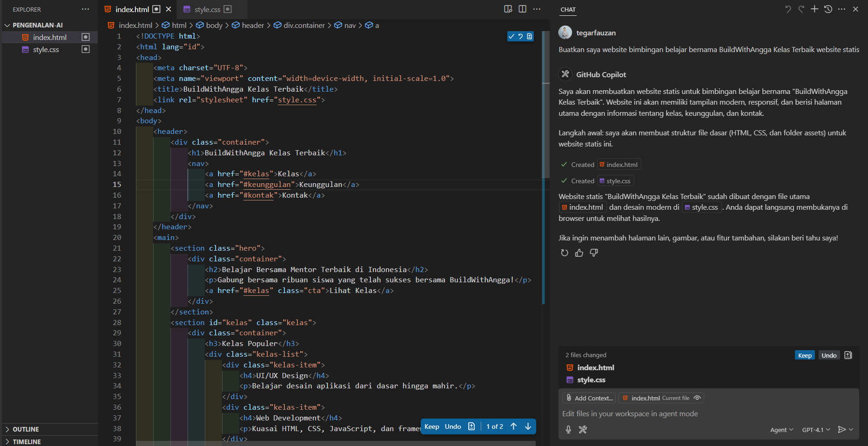This screenshot has height=446, width=868.
Task: Open Explorer views and more actions menu
Action: (x=85, y=9)
